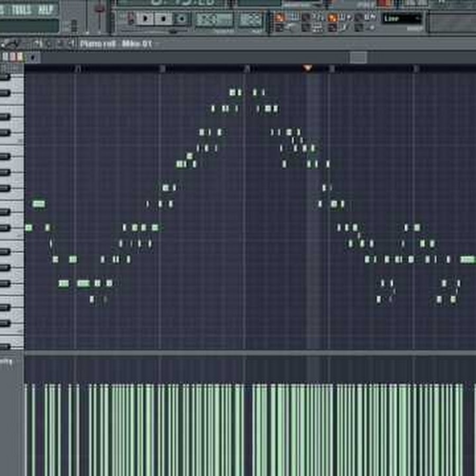476x476 pixels.
Task: Click the pattern number display
Action: [x=250, y=20]
